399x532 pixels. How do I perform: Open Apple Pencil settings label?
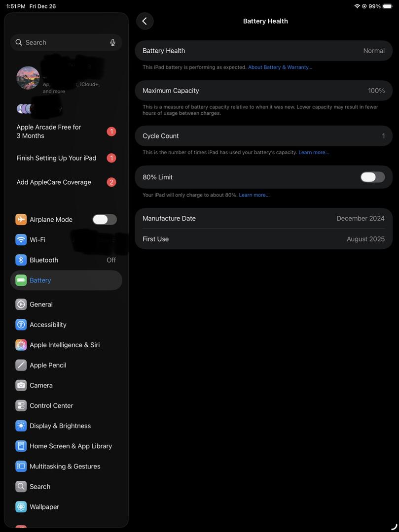(x=48, y=365)
